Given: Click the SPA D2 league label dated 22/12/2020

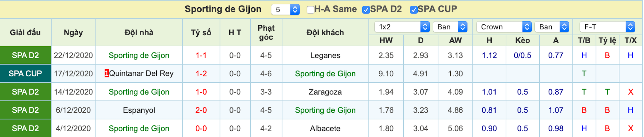Looking at the screenshot, I should point(25,55).
